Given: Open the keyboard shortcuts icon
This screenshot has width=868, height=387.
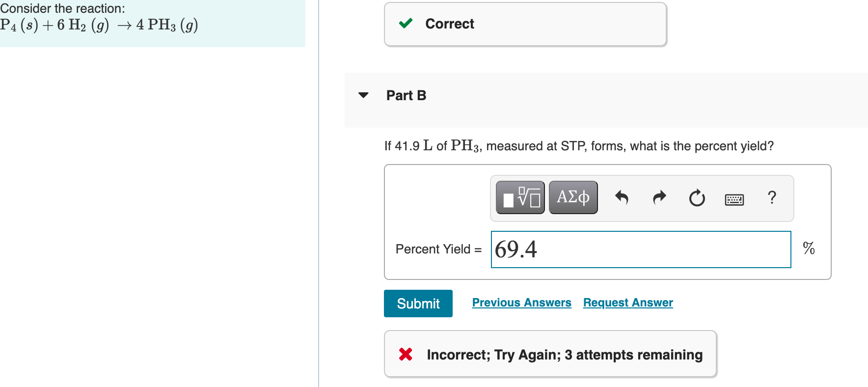Looking at the screenshot, I should point(734,199).
